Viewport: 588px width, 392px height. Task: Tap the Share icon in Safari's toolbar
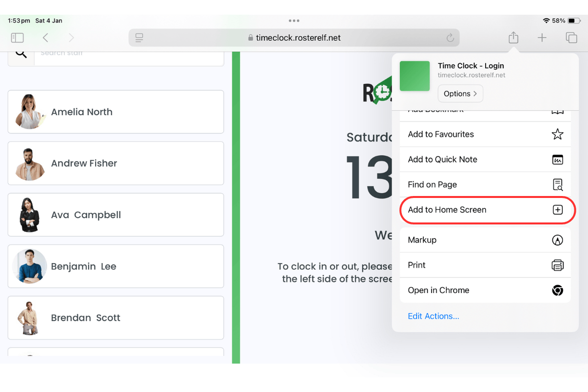pyautogui.click(x=513, y=37)
